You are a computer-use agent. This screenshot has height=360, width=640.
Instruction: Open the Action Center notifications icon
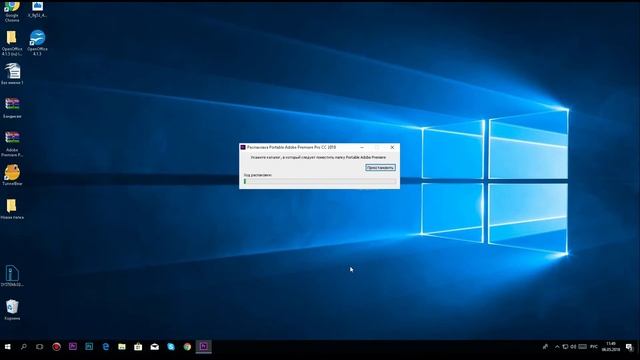point(629,347)
